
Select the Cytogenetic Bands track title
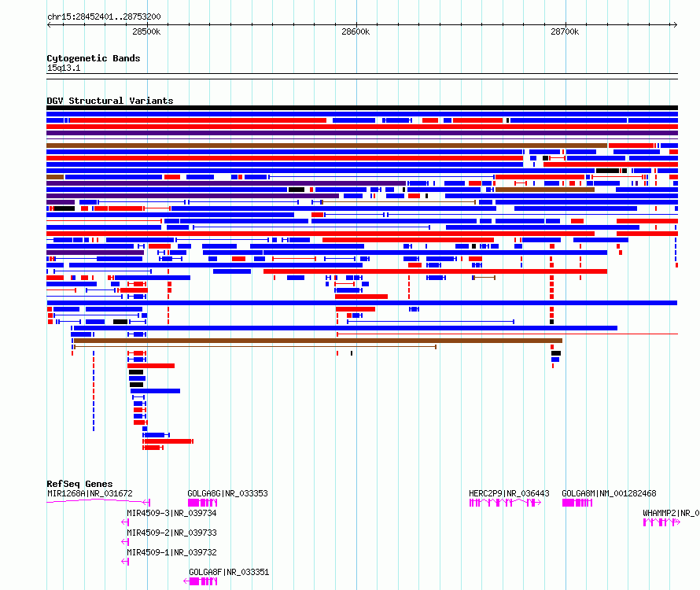tap(94, 58)
